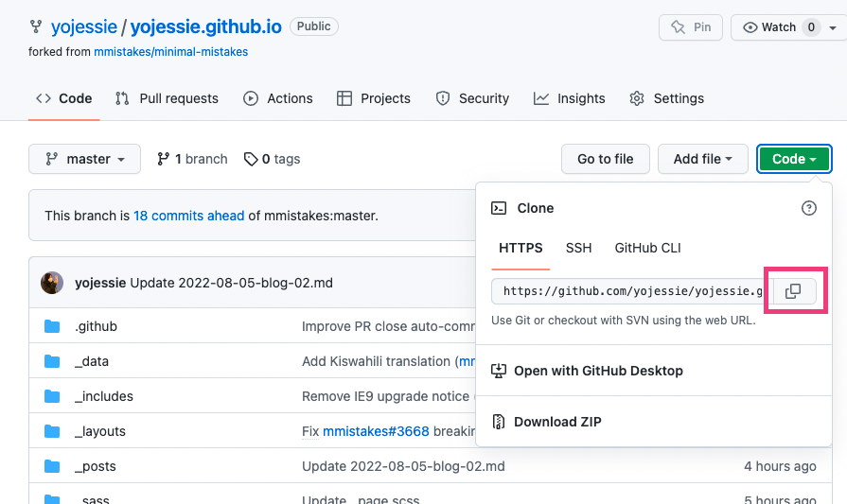
Task: Click the Pull requests tab icon
Action: pyautogui.click(x=122, y=98)
